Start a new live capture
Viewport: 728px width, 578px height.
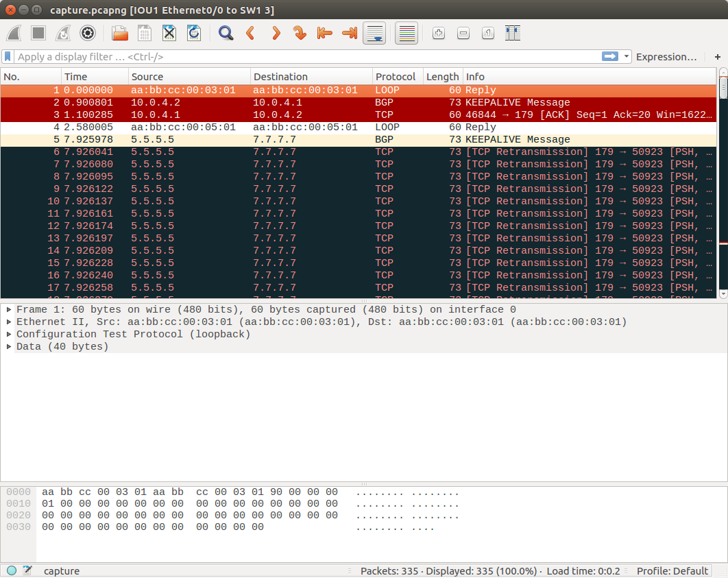click(14, 33)
